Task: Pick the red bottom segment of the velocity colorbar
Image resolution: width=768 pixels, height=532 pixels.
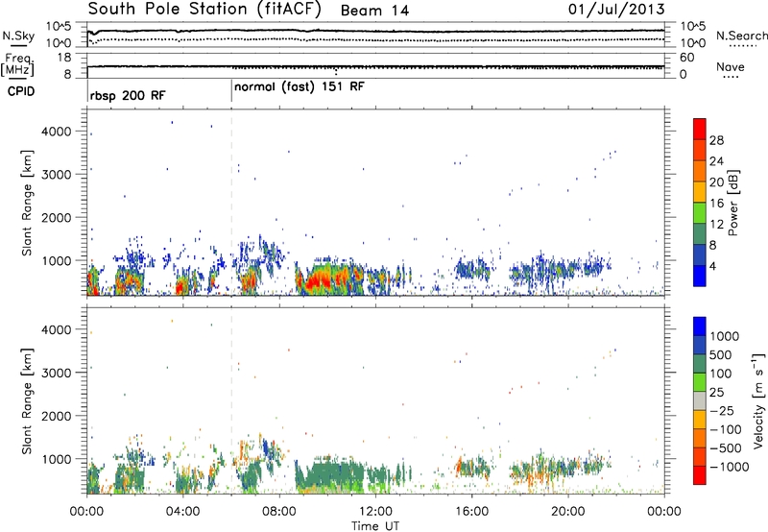Action: click(700, 475)
